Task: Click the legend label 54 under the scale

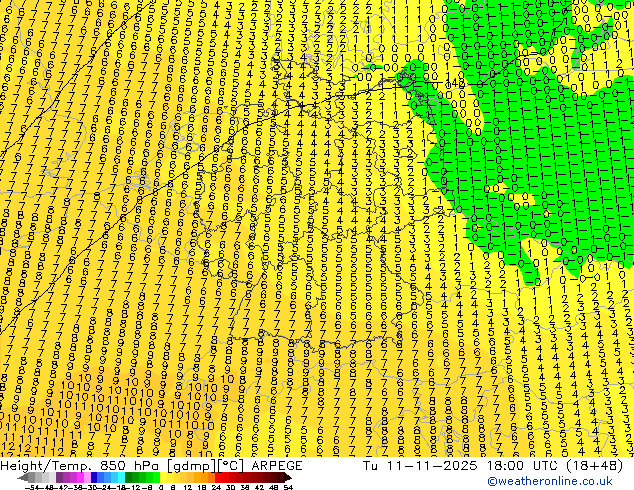Action: point(288,487)
